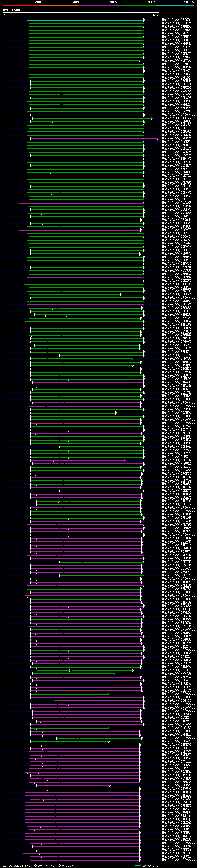Image resolution: width=197 pixels, height=868 pixels.
Task: Select the UniRef100_B4G948 entry
Action: point(177,721)
